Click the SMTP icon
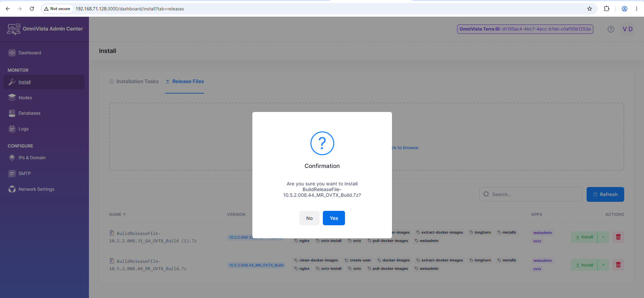The image size is (644, 298). pos(12,173)
